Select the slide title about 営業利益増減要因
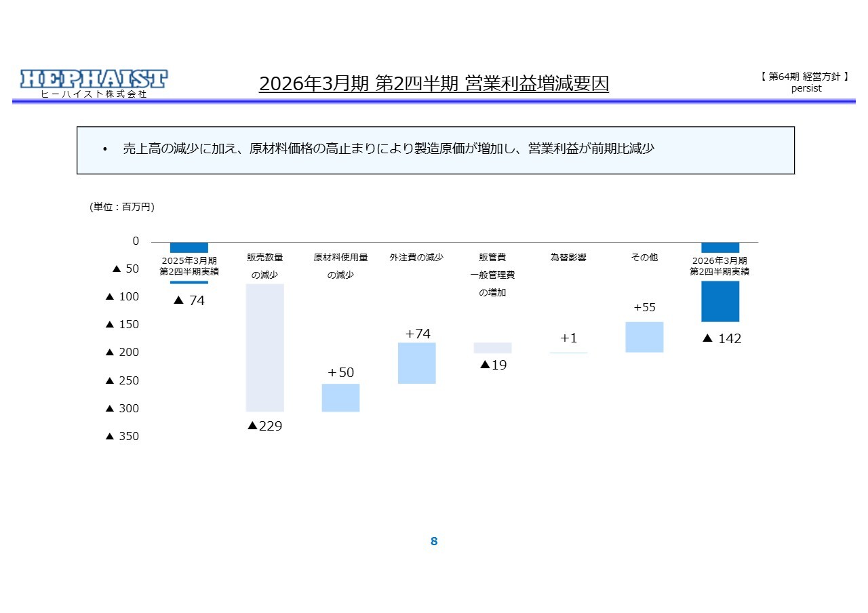The image size is (868, 613). pyautogui.click(x=434, y=83)
